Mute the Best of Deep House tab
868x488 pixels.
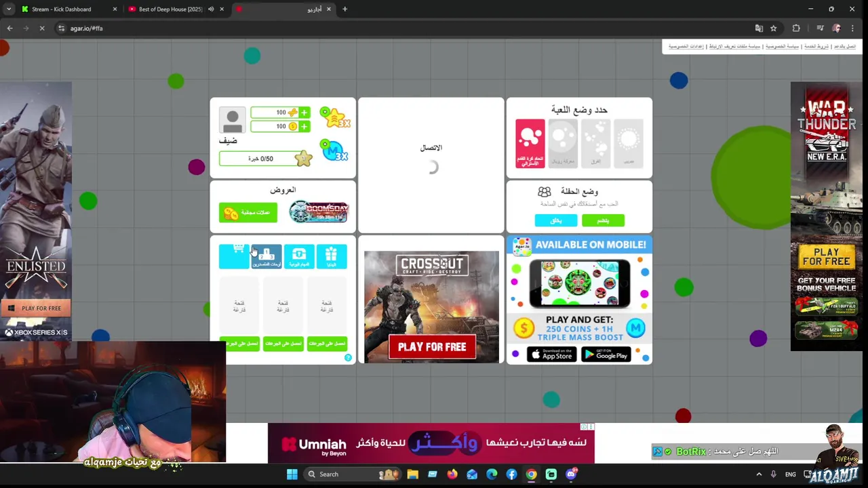point(211,9)
